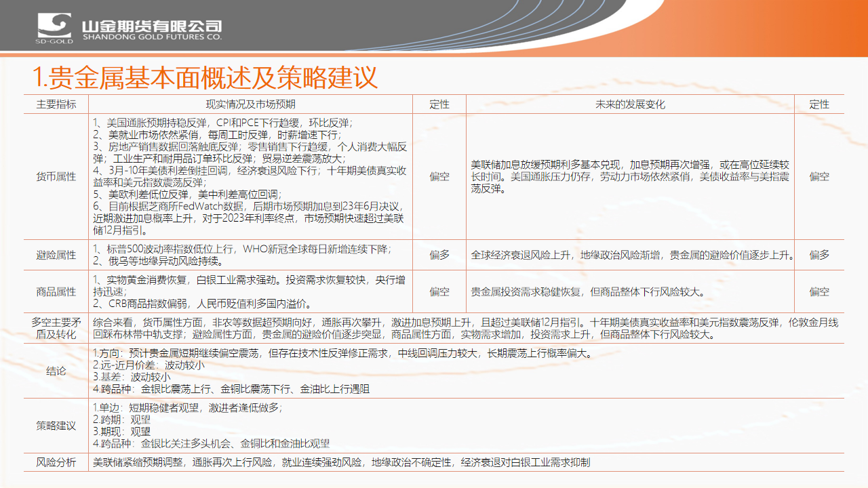Select the 主要指标 header cell
The image size is (868, 488).
pyautogui.click(x=56, y=104)
